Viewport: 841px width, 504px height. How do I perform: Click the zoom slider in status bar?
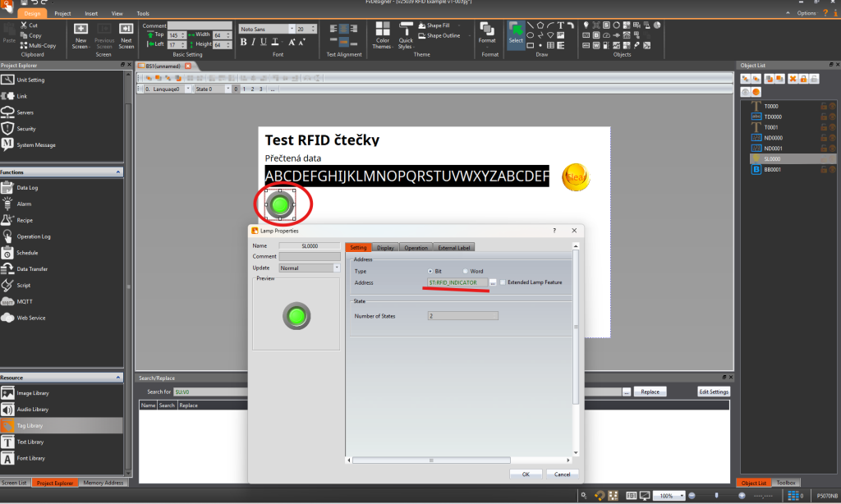[717, 496]
